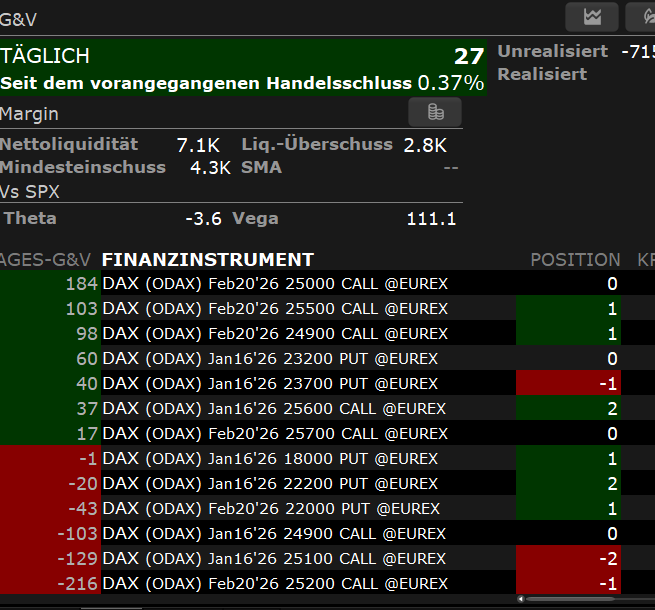
Task: Open margin details via coins icon
Action: tap(434, 112)
